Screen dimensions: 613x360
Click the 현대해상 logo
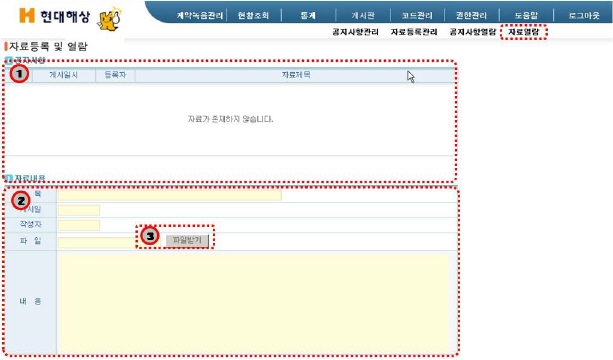click(55, 16)
